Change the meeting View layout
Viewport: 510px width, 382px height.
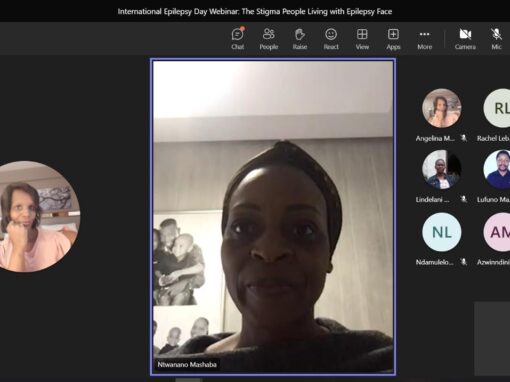coord(362,39)
